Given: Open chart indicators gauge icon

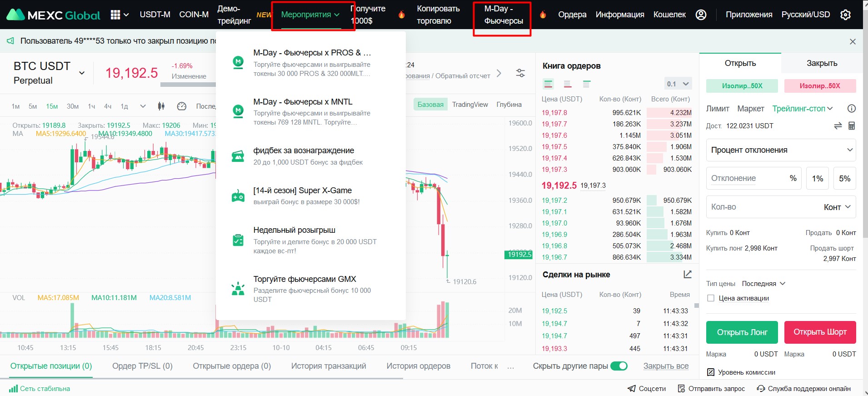Looking at the screenshot, I should click(x=181, y=106).
